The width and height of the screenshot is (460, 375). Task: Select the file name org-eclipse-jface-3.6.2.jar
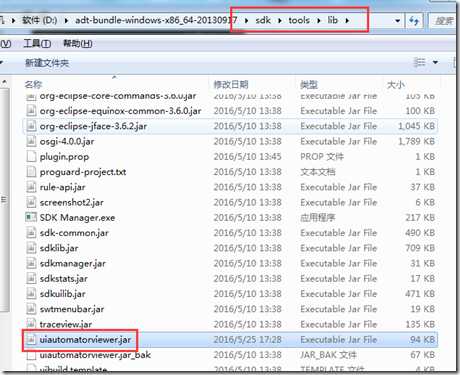coord(93,126)
